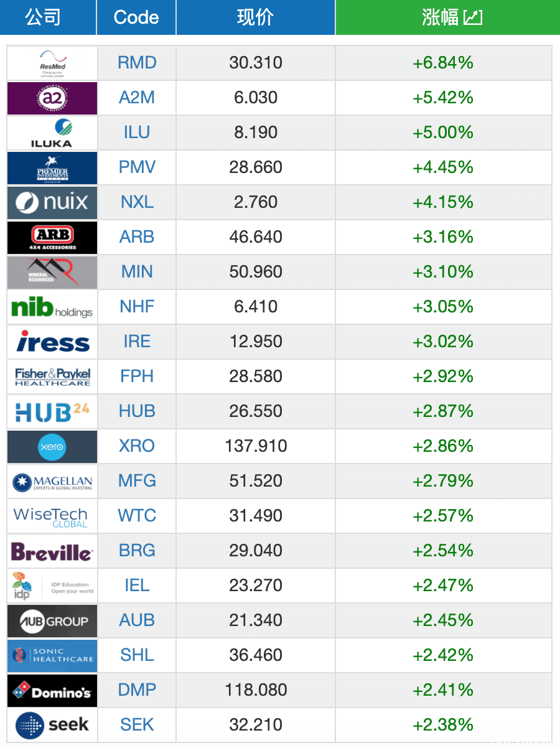Select the Domino's logo
Image resolution: width=560 pixels, height=748 pixels.
tap(52, 690)
